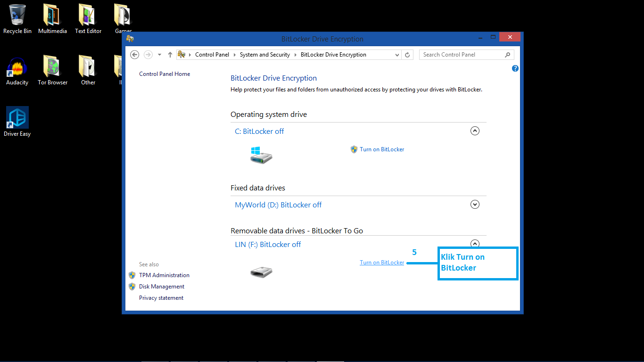Viewport: 644px width, 362px height.
Task: Click the address bar path field
Action: 289,55
